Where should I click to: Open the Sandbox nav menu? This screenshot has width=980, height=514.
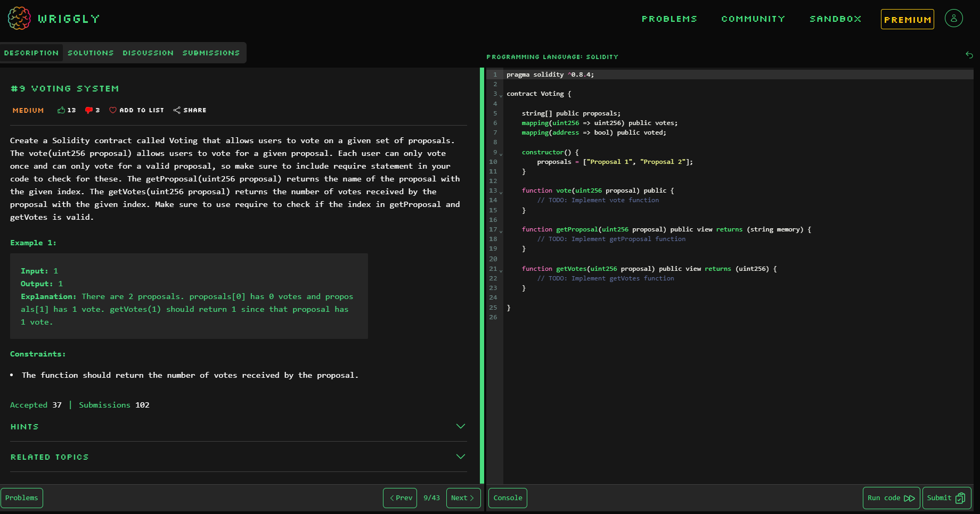point(835,19)
